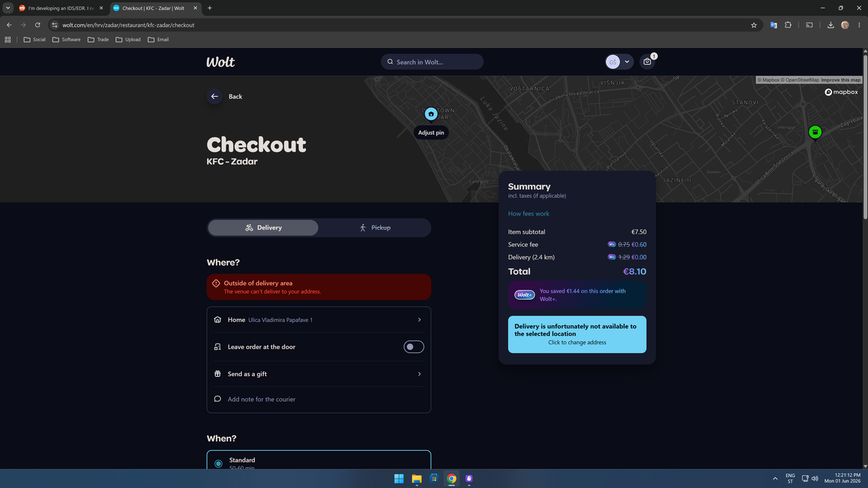This screenshot has height=488, width=868.
Task: Switch to the Delivery tab
Action: (263, 228)
